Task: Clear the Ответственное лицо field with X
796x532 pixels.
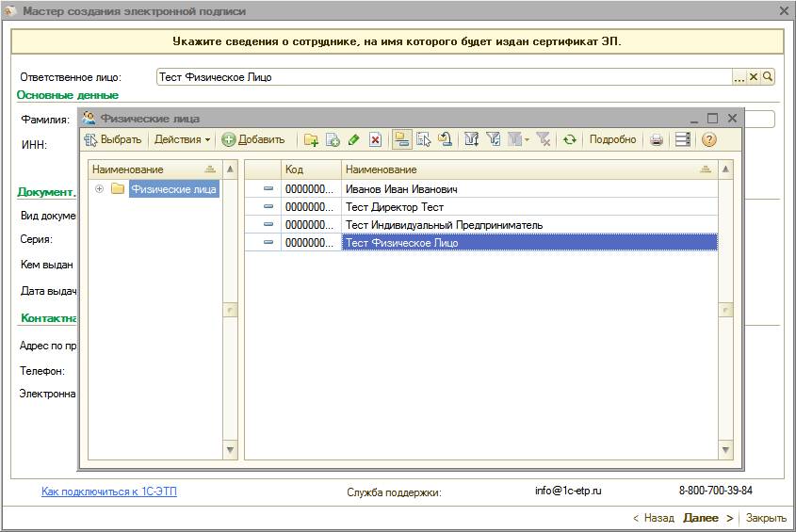Action: pyautogui.click(x=754, y=77)
